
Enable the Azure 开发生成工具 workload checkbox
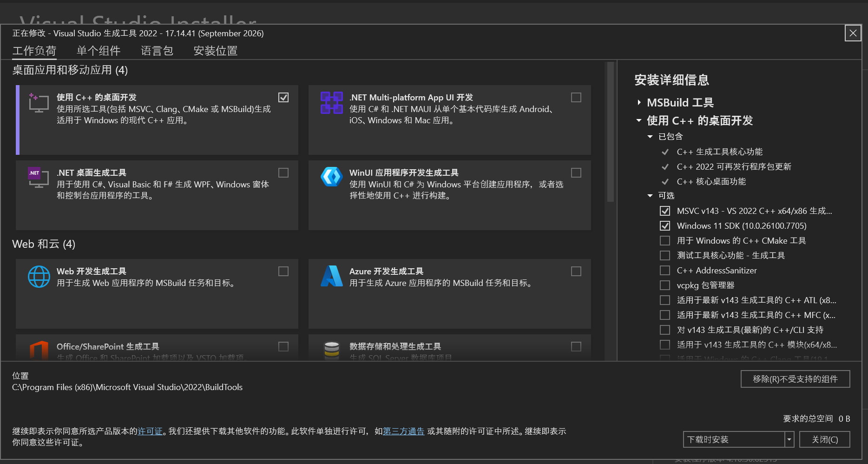[576, 271]
